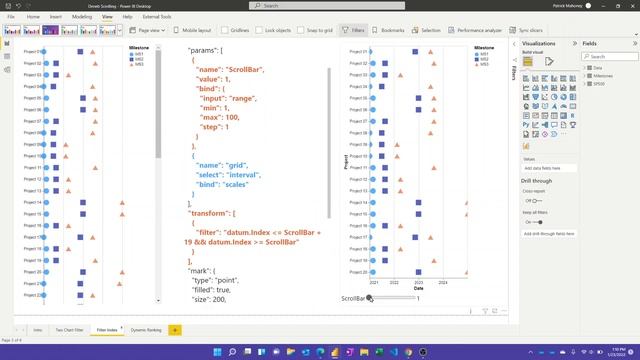Viewport: 640px width, 360px height.
Task: Open the Windows Start menu
Action: [217, 352]
